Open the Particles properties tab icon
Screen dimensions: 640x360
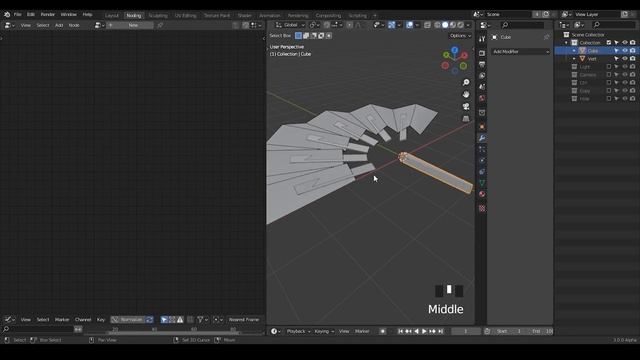click(x=482, y=149)
